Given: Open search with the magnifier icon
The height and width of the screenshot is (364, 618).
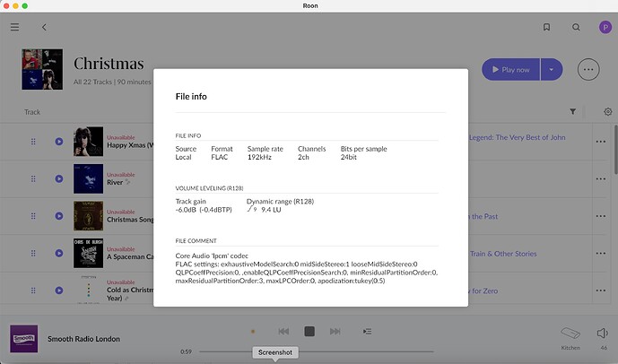Looking at the screenshot, I should click(x=576, y=27).
